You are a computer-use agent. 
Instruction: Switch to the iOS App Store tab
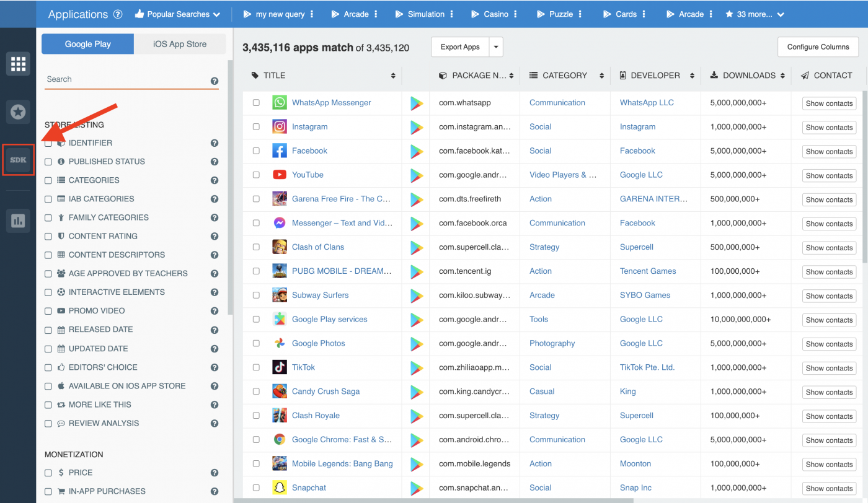[x=179, y=44]
